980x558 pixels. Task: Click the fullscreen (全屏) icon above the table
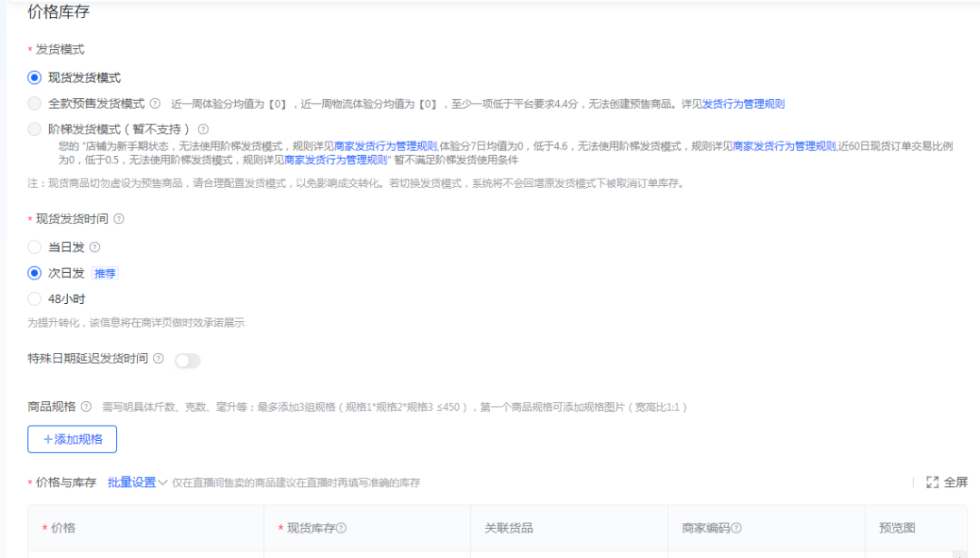pos(933,483)
